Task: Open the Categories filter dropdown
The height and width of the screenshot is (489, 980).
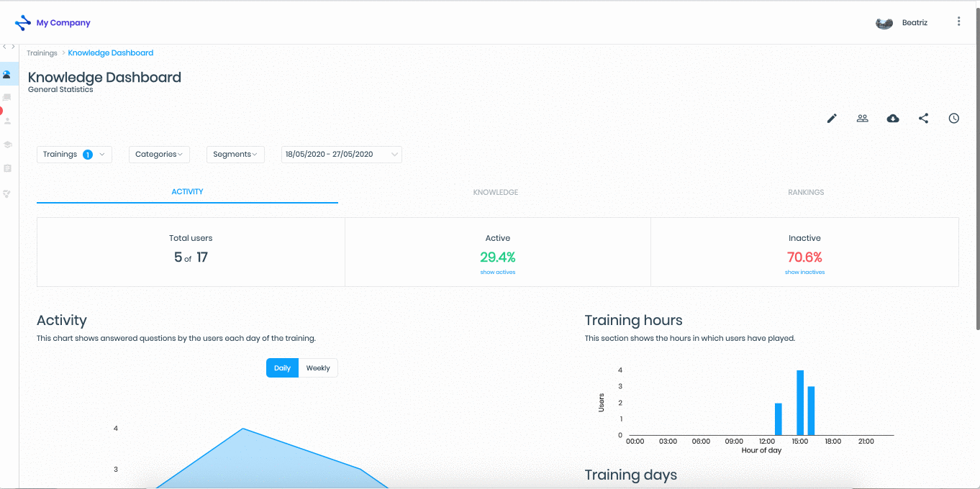Action: 159,155
